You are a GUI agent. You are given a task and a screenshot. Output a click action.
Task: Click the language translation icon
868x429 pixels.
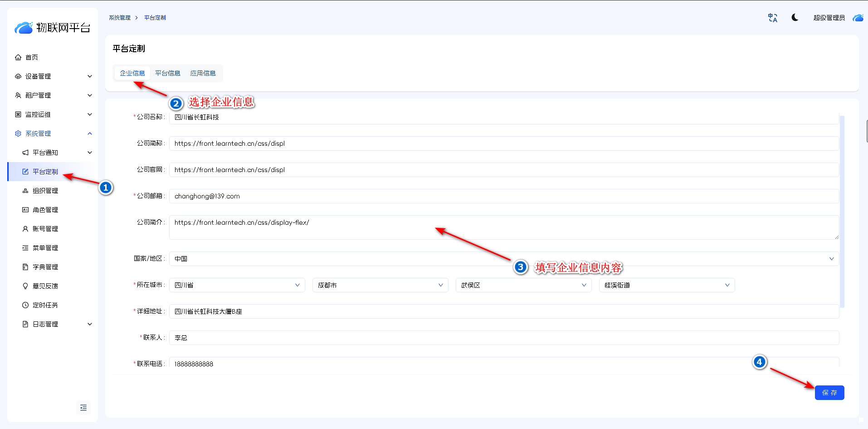pyautogui.click(x=772, y=18)
